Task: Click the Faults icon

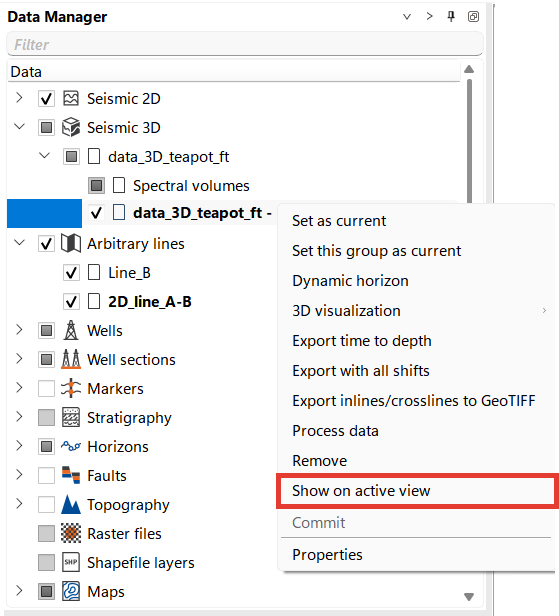Action: pyautogui.click(x=71, y=475)
